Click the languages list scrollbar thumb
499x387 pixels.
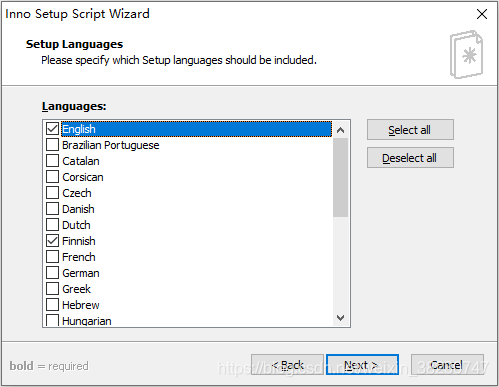pyautogui.click(x=340, y=177)
